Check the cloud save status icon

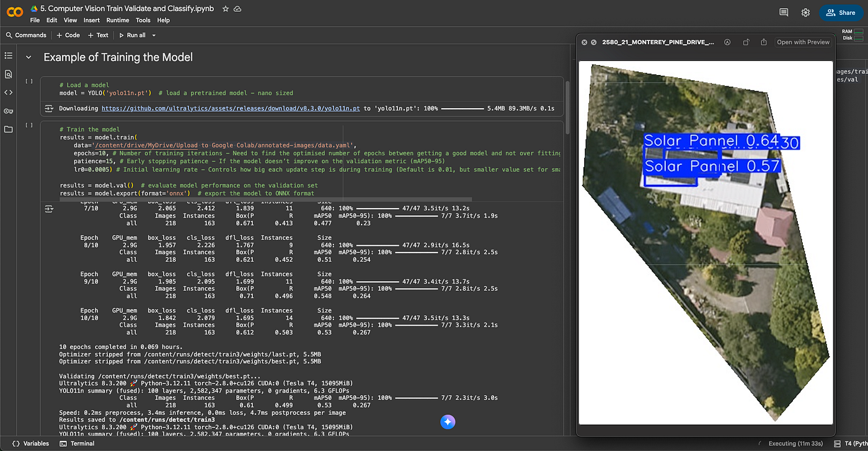click(x=237, y=9)
